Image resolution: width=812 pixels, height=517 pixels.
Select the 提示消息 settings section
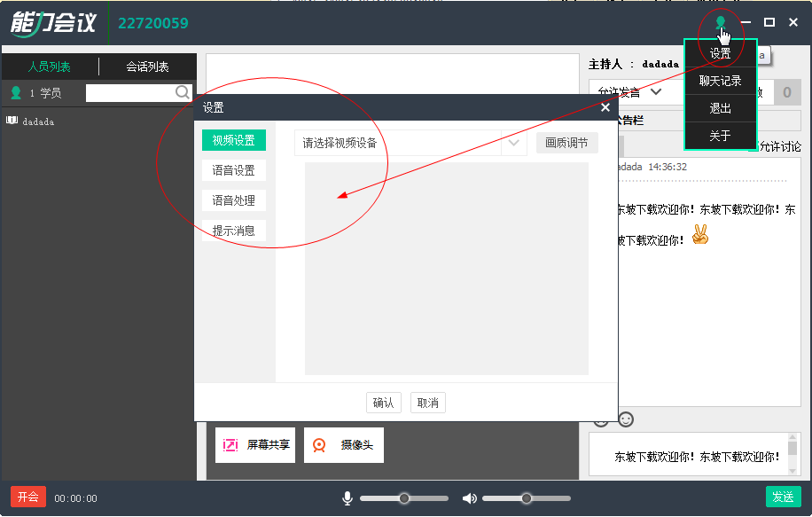tap(234, 231)
